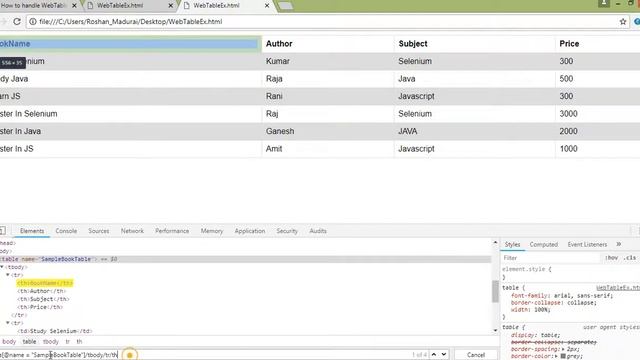The width and height of the screenshot is (640, 360).
Task: Switch to the Computed styles tab
Action: point(544,244)
